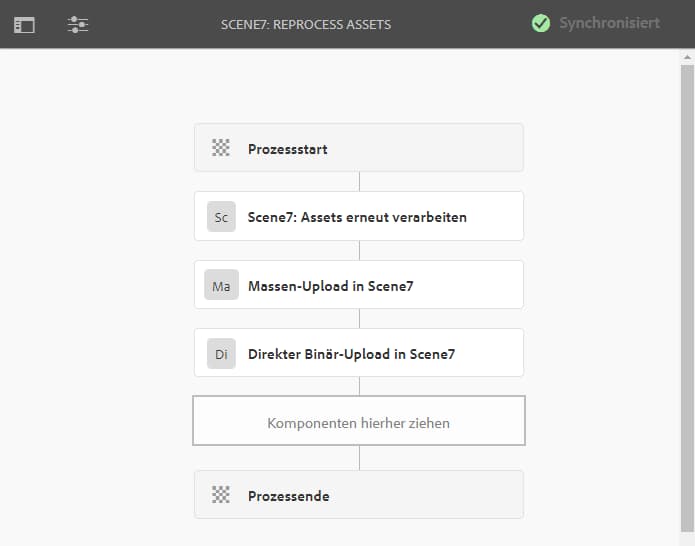Click the Ma step icon
The image size is (695, 546).
(221, 285)
